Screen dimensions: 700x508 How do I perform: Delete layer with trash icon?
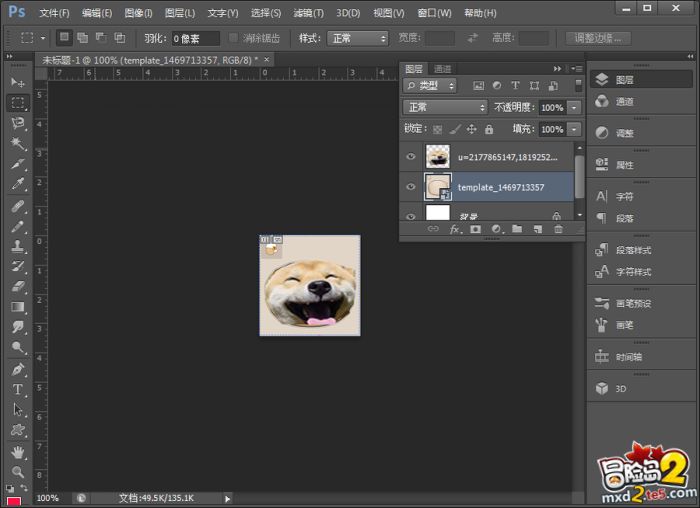pos(558,229)
